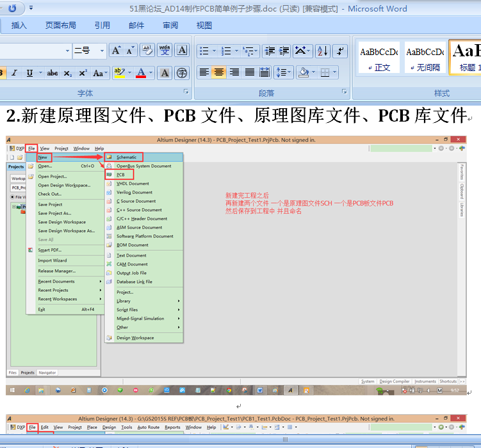The width and height of the screenshot is (481, 448).
Task: Expand the underline style dropdown
Action: pos(40,73)
